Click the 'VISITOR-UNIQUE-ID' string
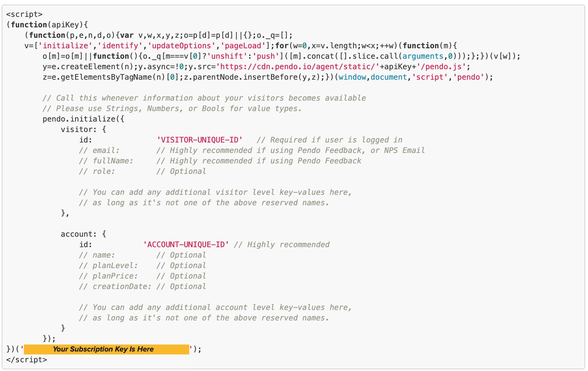588x371 pixels. [200, 140]
